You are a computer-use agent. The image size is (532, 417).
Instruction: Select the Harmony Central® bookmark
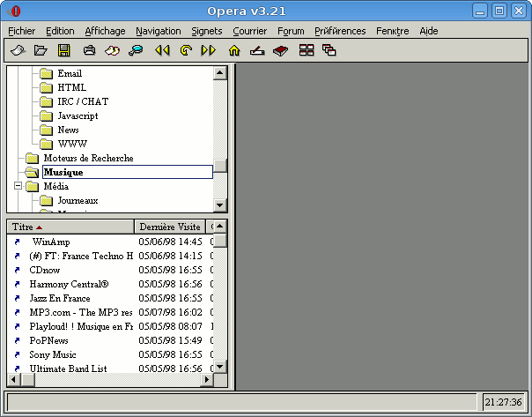point(70,284)
